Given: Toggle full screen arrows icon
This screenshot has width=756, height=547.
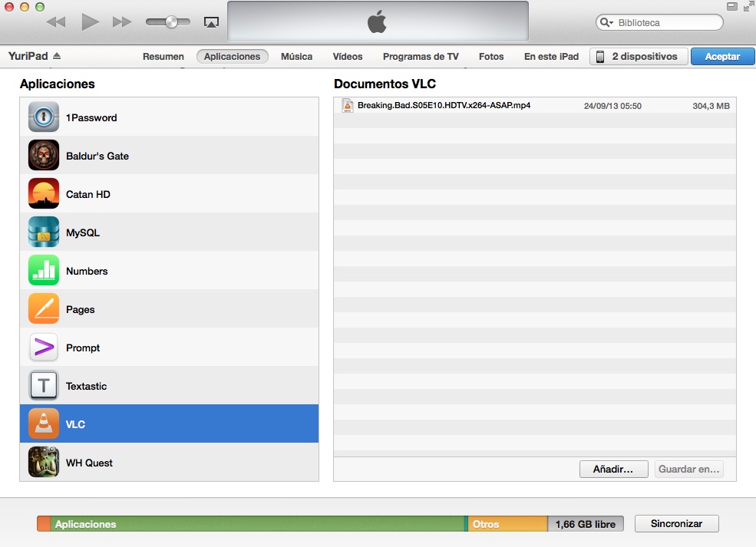Looking at the screenshot, I should [749, 6].
